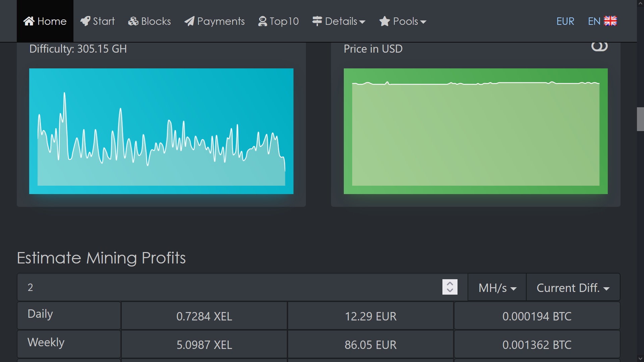Click the Pools star icon

click(x=384, y=21)
